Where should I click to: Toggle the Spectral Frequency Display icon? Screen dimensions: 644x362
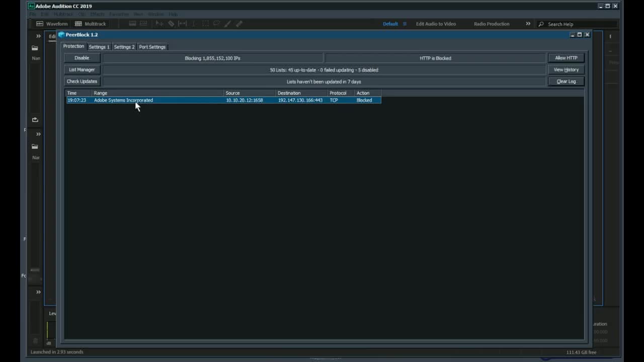(x=132, y=24)
